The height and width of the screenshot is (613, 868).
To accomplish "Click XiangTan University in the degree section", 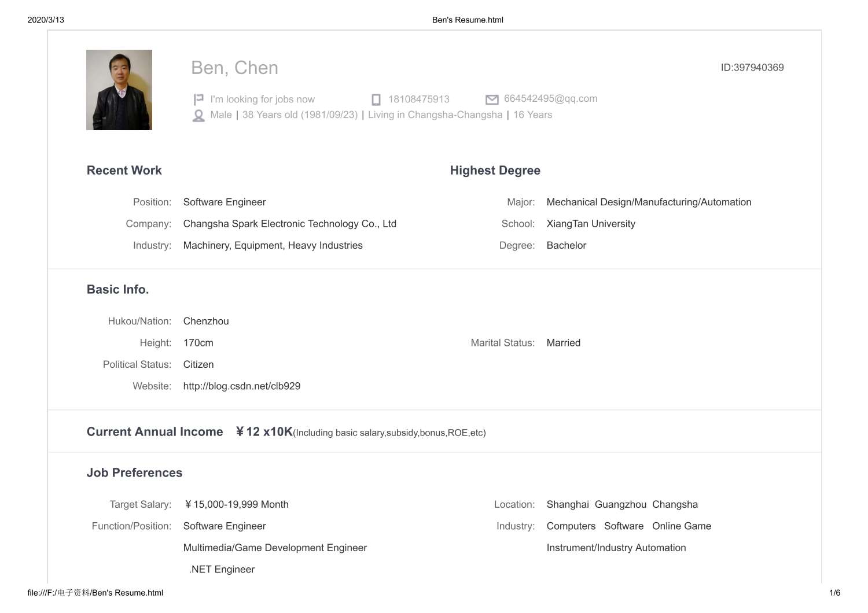I will tap(591, 223).
